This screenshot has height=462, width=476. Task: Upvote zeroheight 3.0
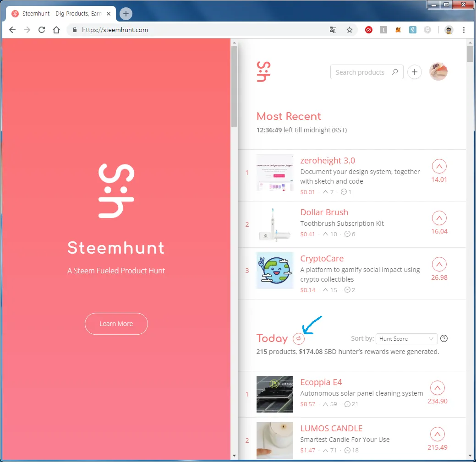pyautogui.click(x=439, y=166)
